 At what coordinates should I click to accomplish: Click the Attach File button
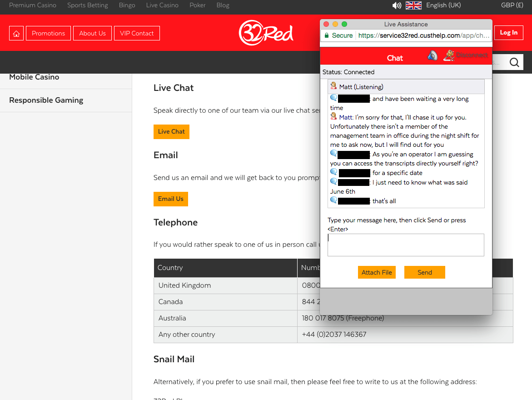pyautogui.click(x=377, y=272)
